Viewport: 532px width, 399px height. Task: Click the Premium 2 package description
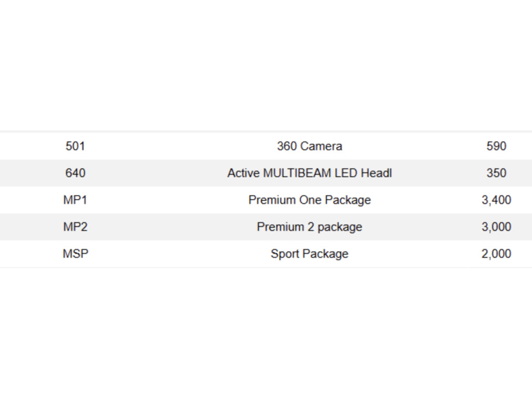310,227
